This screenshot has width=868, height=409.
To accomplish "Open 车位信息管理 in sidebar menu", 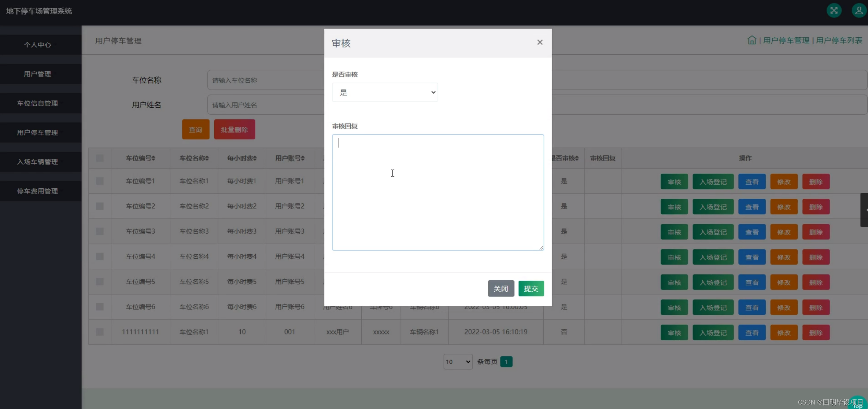I will tap(38, 103).
